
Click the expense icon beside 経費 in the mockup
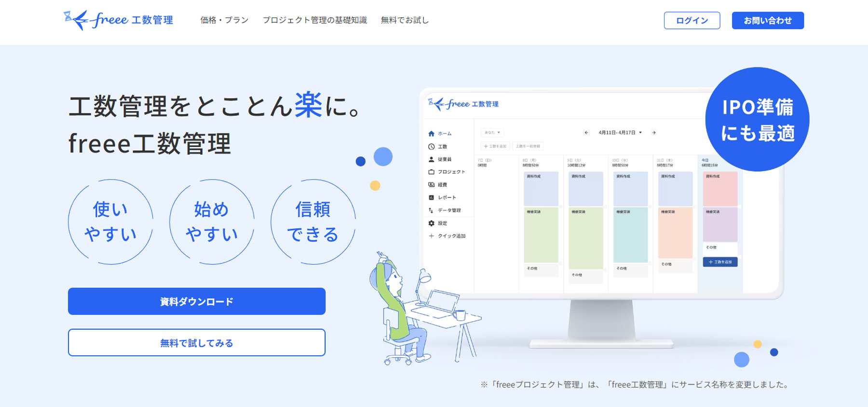[431, 184]
